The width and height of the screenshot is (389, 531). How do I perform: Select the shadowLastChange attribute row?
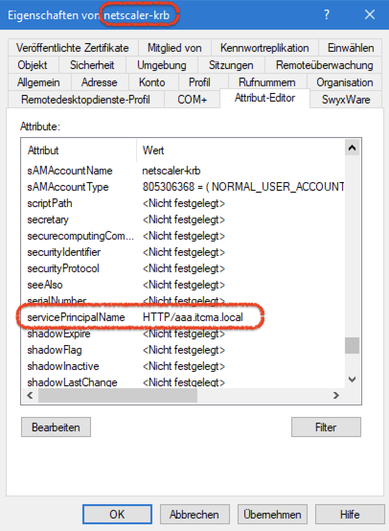(183, 382)
